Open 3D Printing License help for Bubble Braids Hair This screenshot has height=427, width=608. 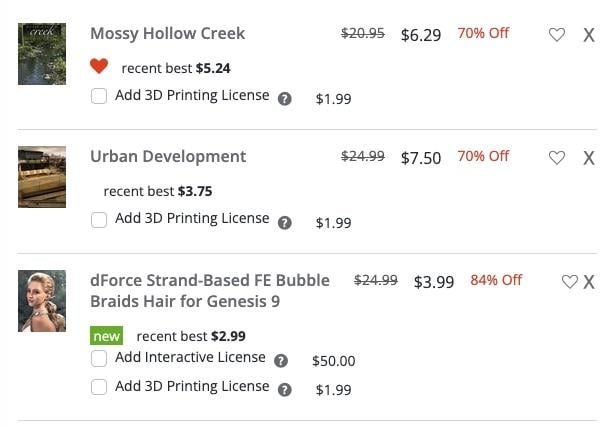point(285,390)
